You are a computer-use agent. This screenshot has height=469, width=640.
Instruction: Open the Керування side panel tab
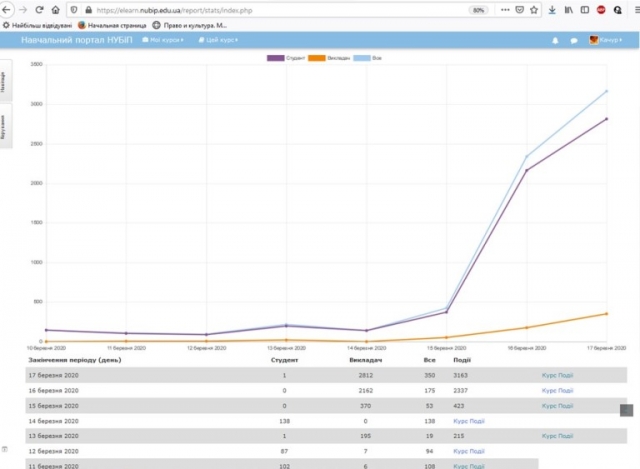click(x=4, y=131)
